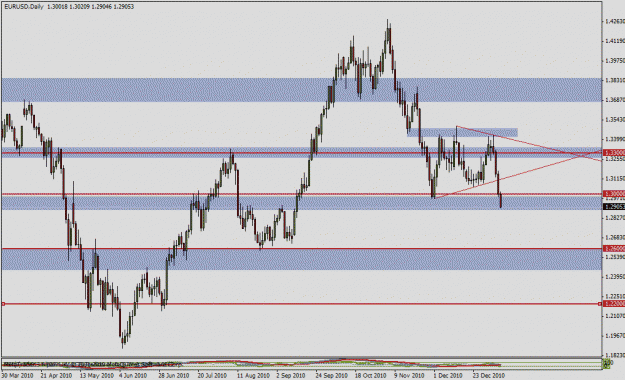This screenshot has height=380, width=625.
Task: Click the 1.2683 price scale label
Action: 615,238
